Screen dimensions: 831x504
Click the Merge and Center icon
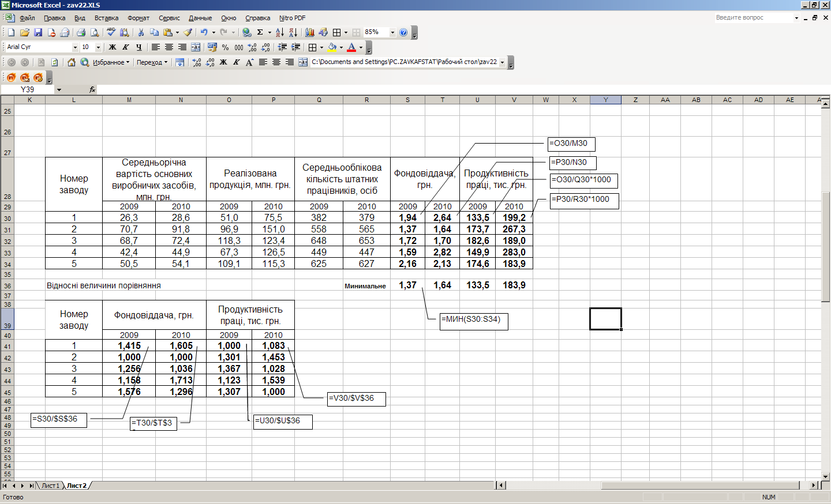click(x=196, y=47)
